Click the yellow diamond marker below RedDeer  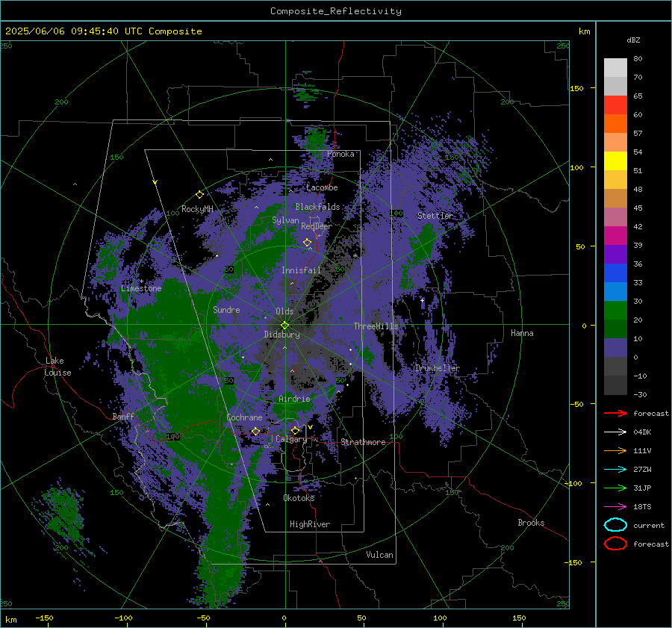click(x=308, y=242)
